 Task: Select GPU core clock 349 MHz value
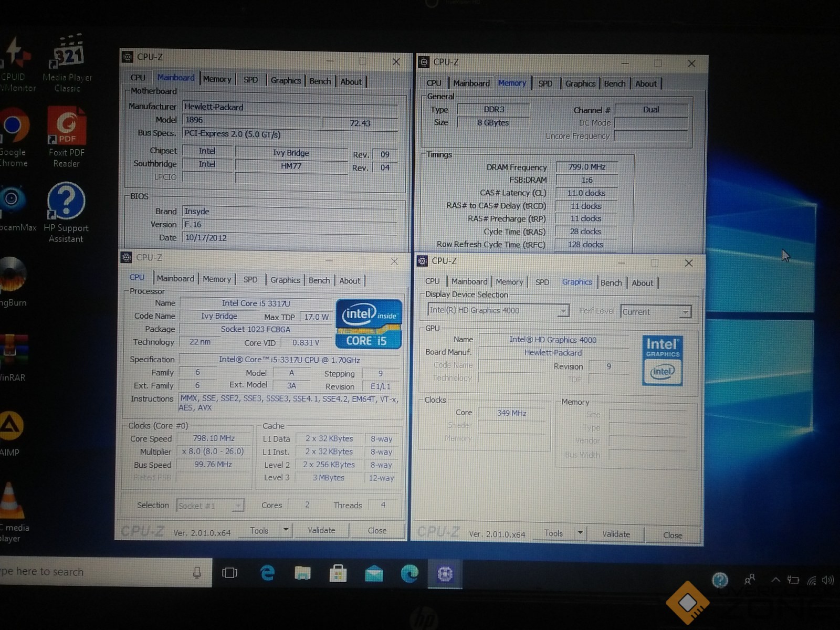(x=511, y=413)
